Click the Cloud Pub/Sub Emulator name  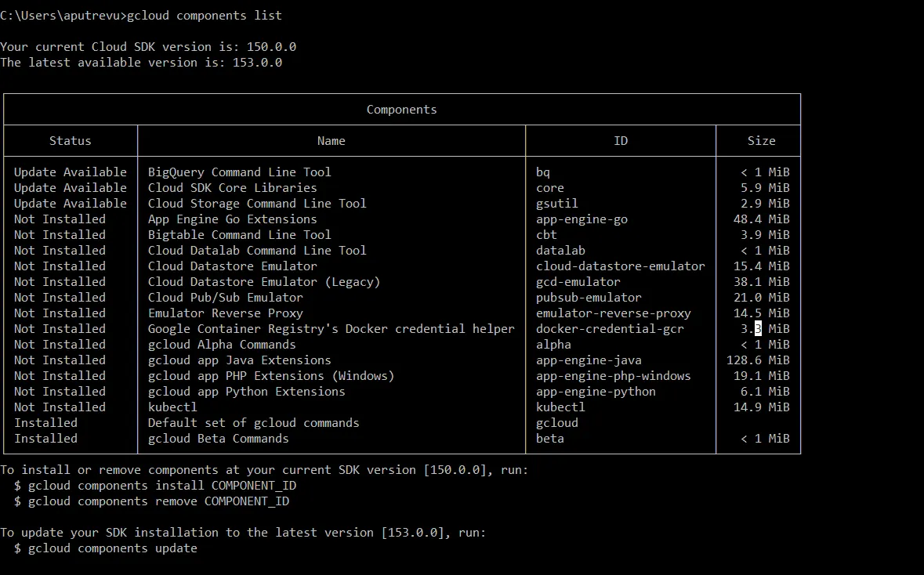(x=225, y=297)
